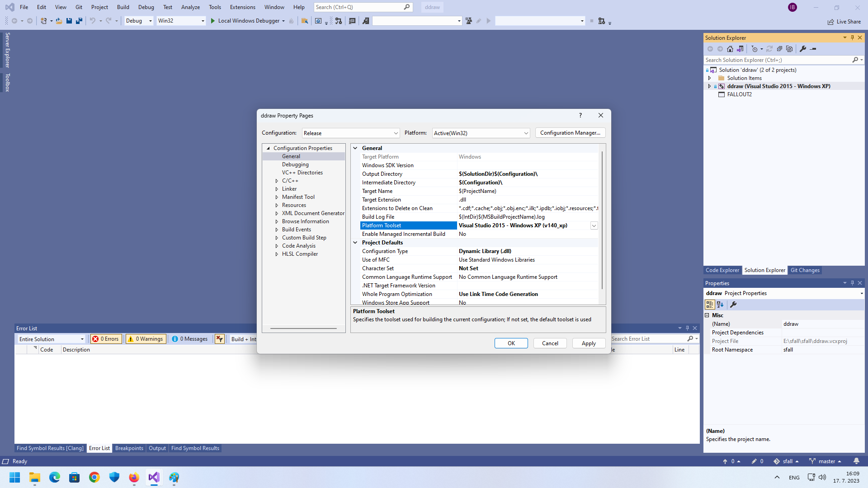Click the master branch in status bar

click(826, 461)
